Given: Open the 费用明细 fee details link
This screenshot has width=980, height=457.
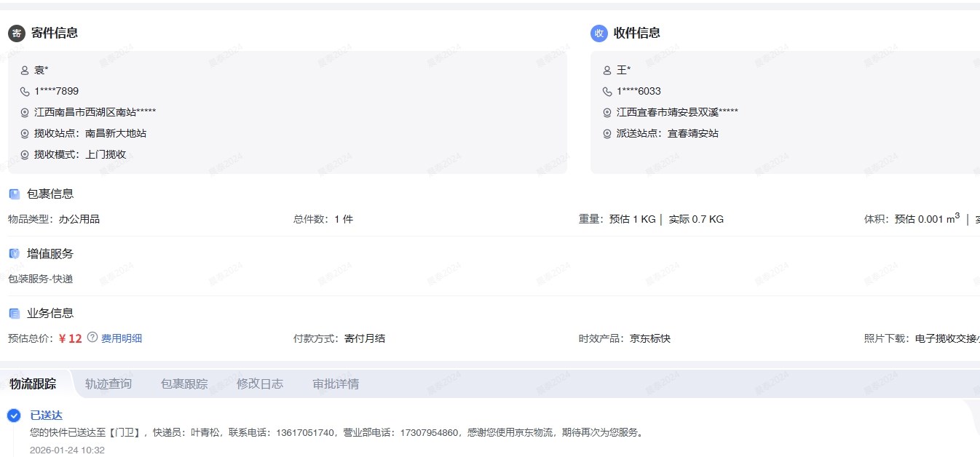Looking at the screenshot, I should [x=122, y=338].
